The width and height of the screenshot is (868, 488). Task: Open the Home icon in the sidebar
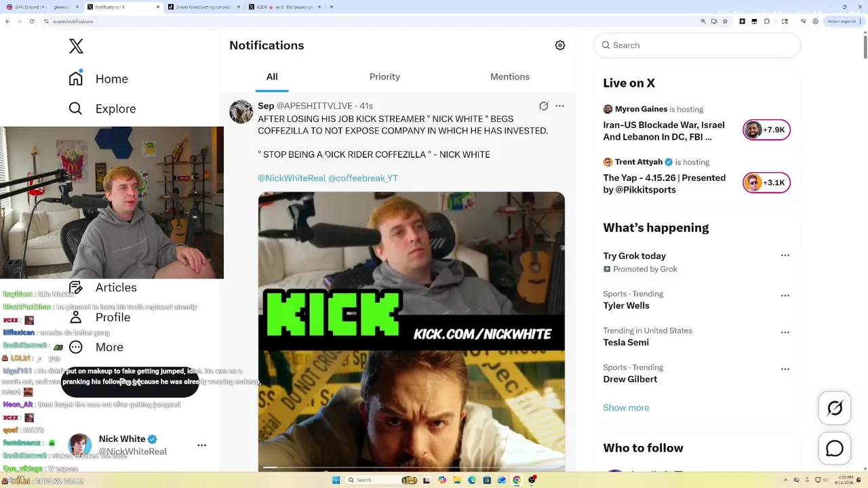(x=76, y=79)
